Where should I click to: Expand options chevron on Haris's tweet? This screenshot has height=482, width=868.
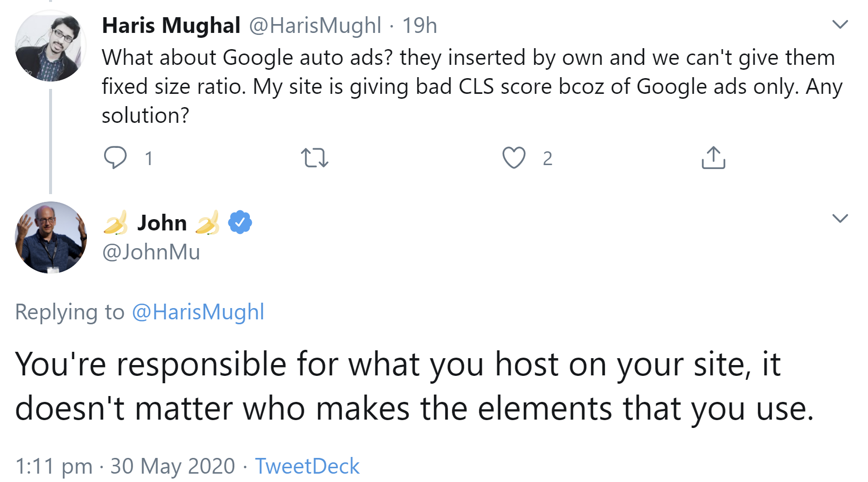(x=840, y=25)
